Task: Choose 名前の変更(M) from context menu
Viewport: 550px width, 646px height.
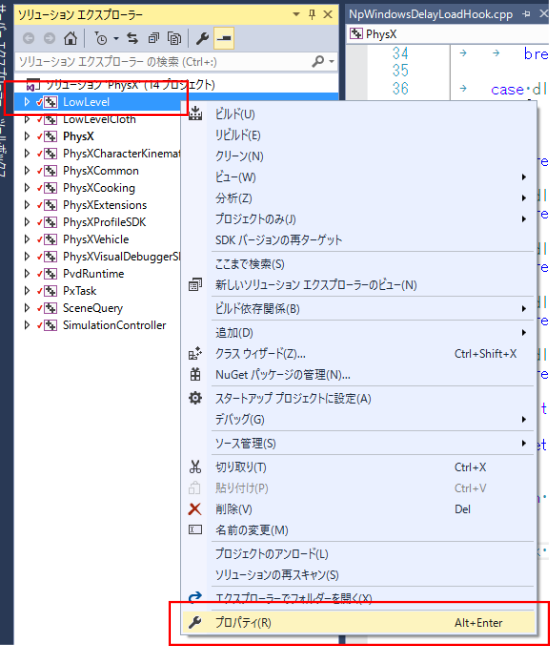Action: pyautogui.click(x=359, y=530)
